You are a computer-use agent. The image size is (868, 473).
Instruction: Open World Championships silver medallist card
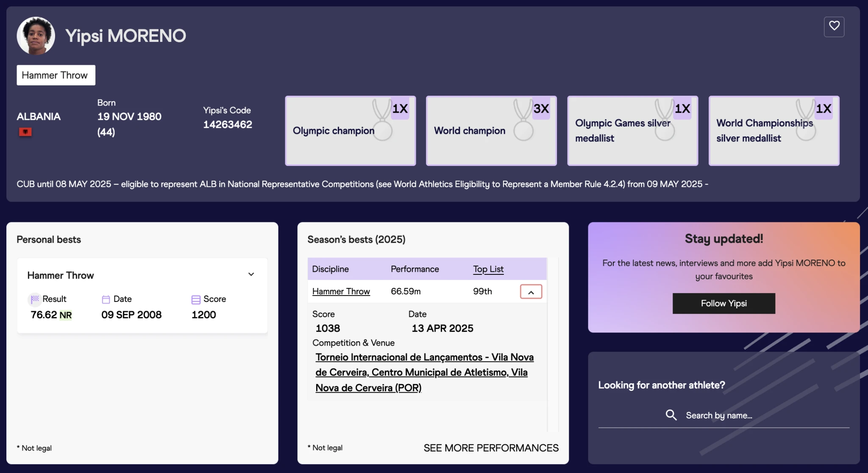coord(773,130)
